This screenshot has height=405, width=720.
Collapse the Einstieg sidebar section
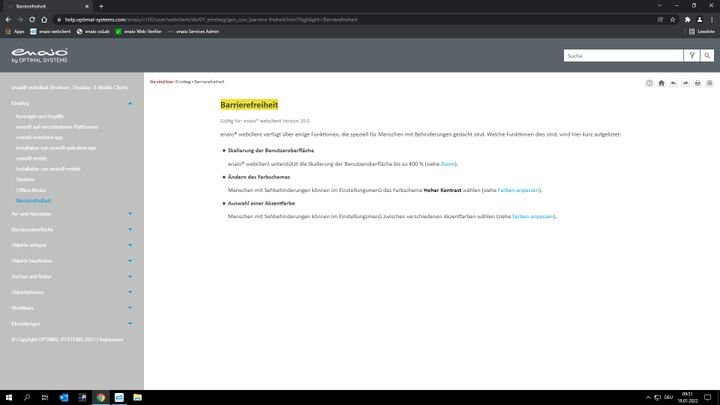click(130, 104)
